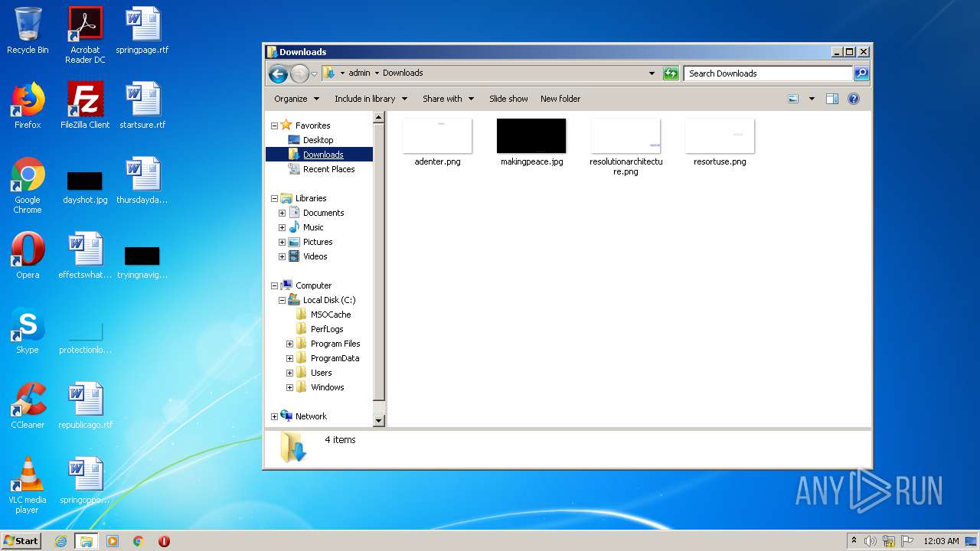This screenshot has width=980, height=551.
Task: Click navigation pane scroll down arrow
Action: pos(378,420)
